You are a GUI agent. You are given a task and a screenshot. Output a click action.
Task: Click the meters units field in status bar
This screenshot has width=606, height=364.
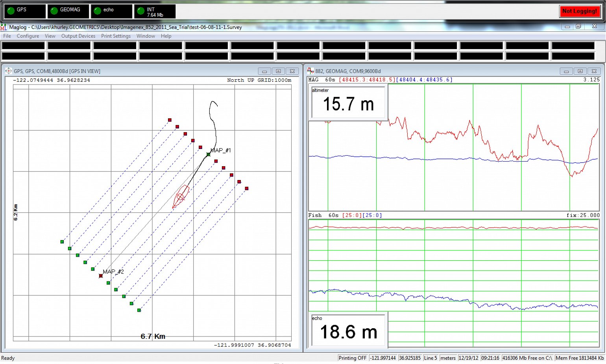coord(448,358)
